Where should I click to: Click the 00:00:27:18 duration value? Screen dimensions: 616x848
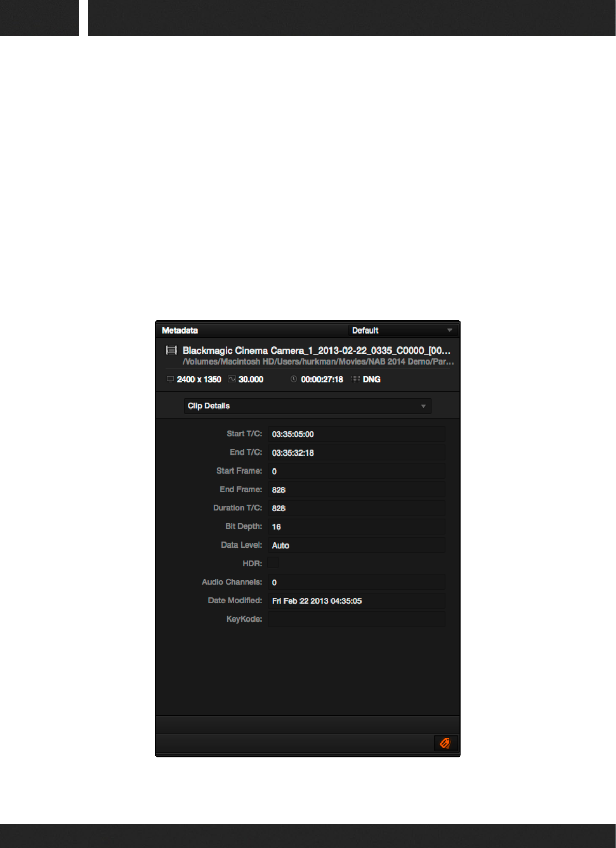(322, 380)
